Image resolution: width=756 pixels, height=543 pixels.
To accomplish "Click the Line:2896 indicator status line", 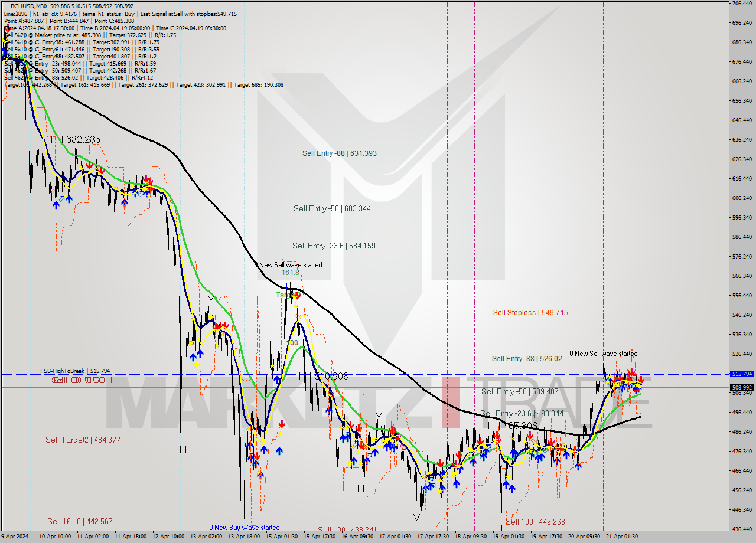I will 120,14.
